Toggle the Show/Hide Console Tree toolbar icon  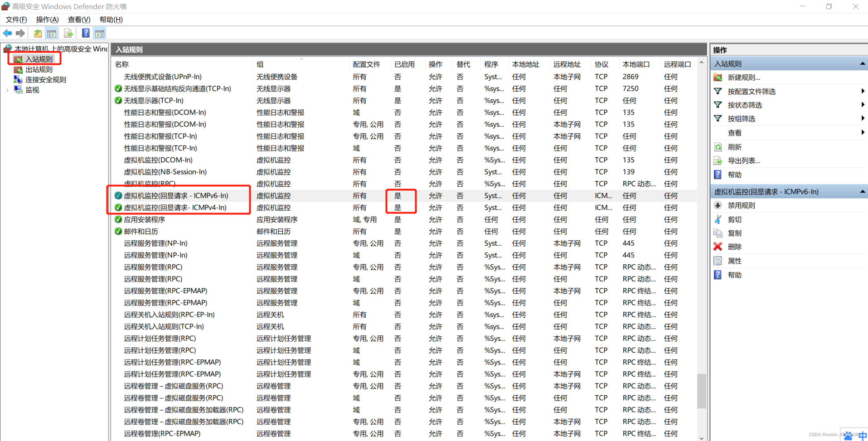[52, 33]
